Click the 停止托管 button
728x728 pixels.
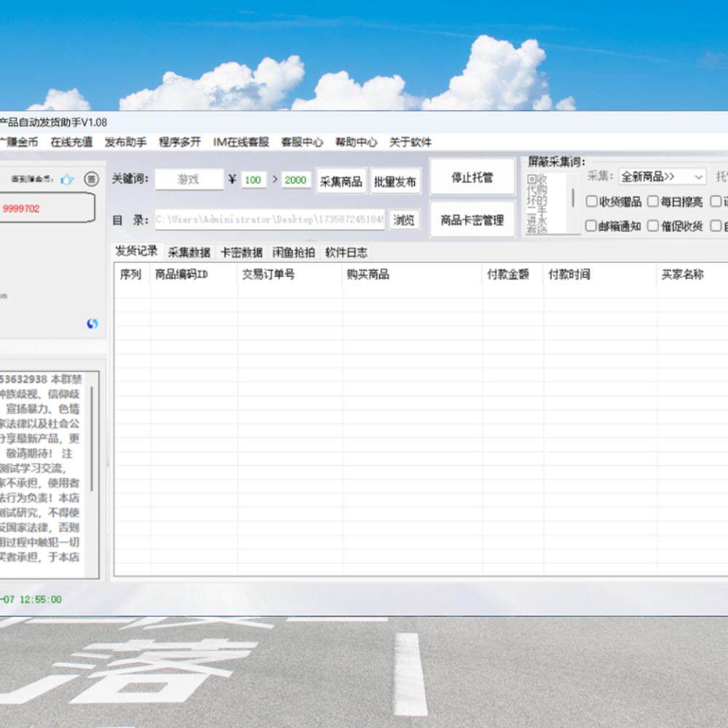(472, 178)
